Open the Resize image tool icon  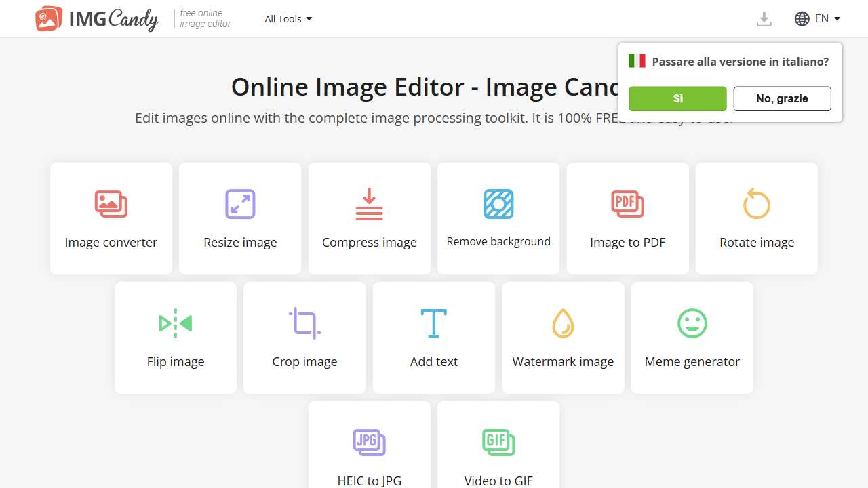[240, 203]
